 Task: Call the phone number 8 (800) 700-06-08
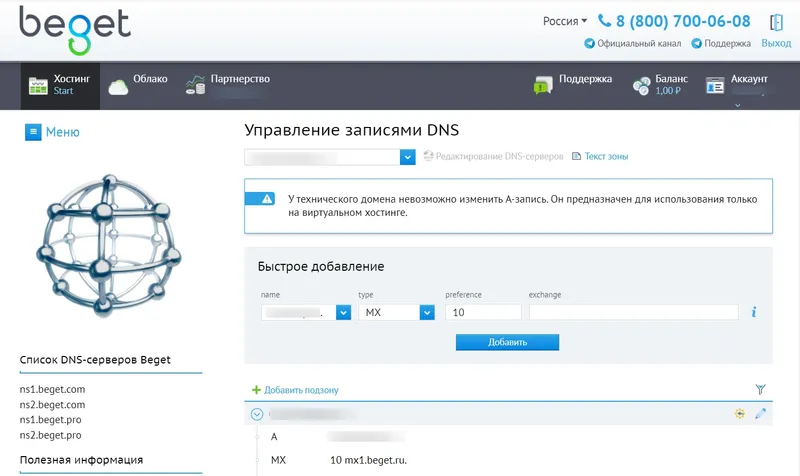point(683,21)
